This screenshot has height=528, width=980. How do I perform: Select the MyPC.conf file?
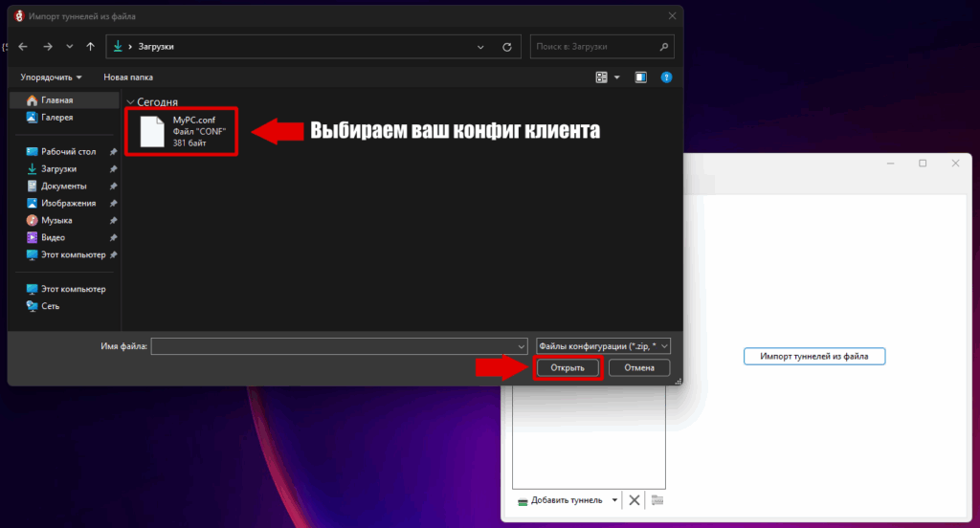coord(182,131)
